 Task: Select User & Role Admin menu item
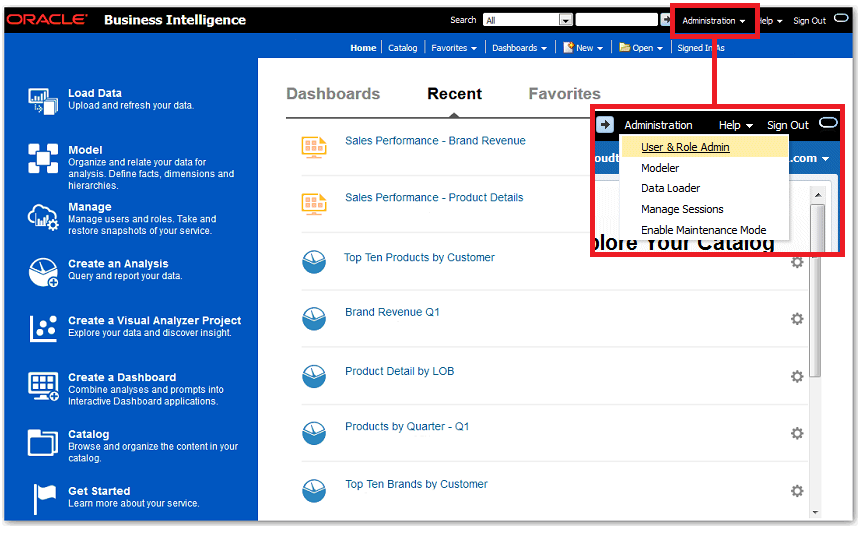(x=685, y=147)
